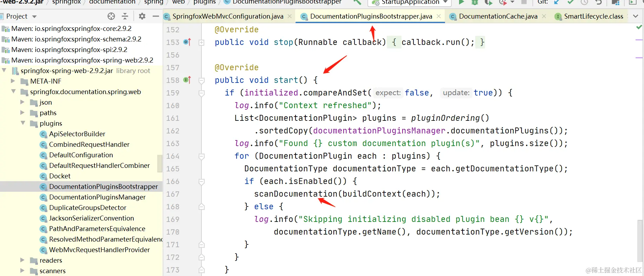Viewport: 644px width, 276px height.
Task: Expand the folded stop method at line 153
Action: click(201, 42)
